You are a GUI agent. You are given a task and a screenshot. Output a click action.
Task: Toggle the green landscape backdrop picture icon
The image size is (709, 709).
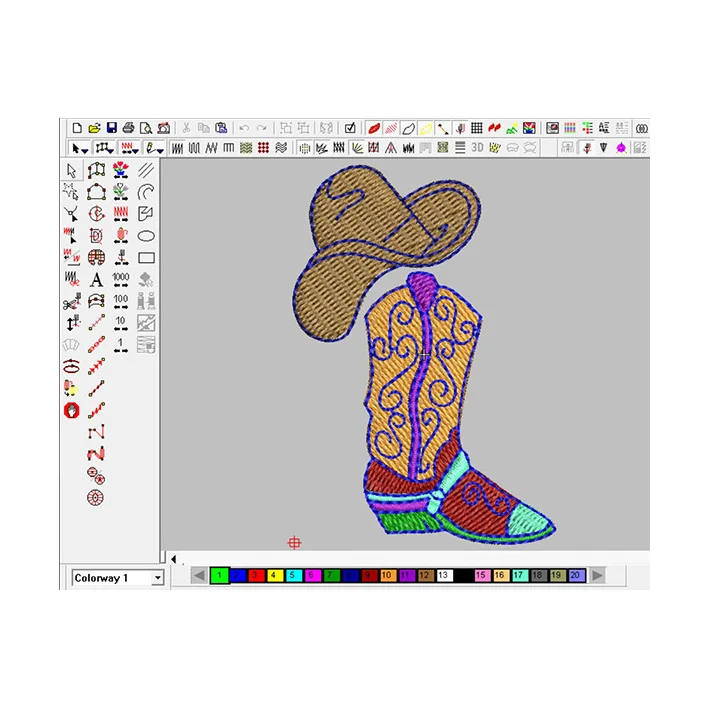pos(511,128)
